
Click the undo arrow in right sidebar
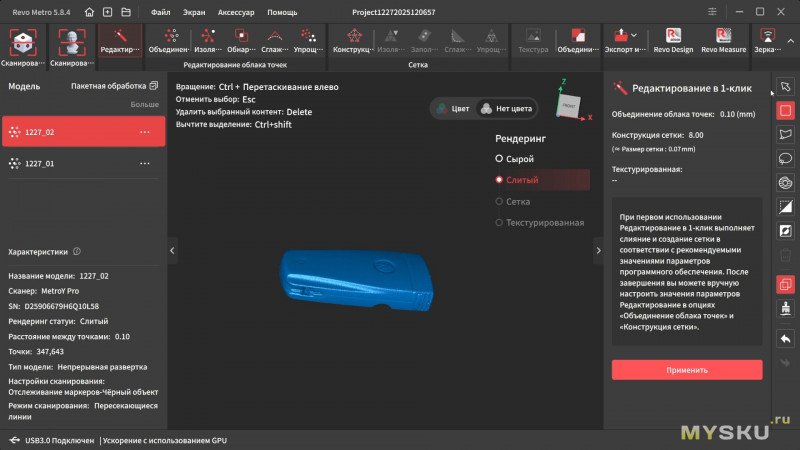(785, 339)
